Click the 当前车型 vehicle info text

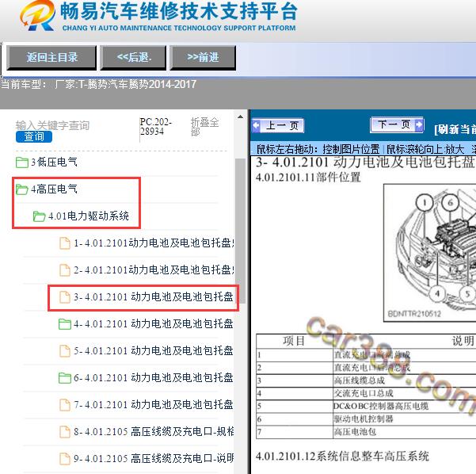click(x=99, y=84)
